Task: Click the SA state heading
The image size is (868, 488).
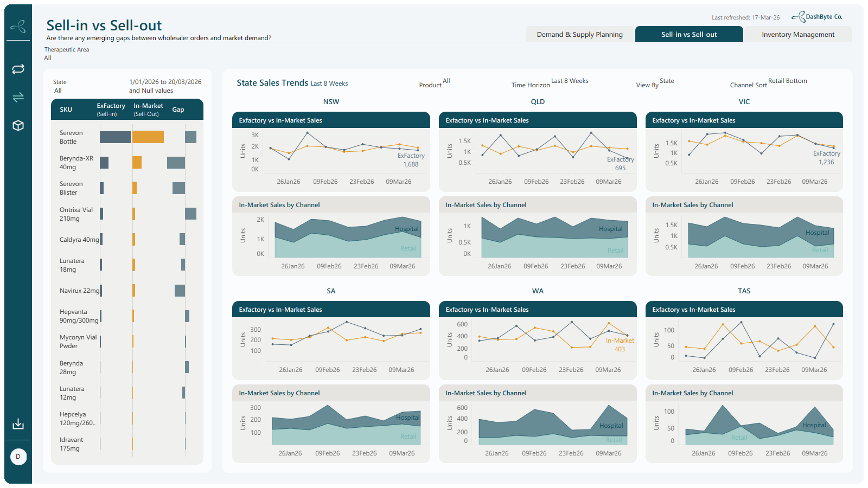Action: pyautogui.click(x=331, y=291)
